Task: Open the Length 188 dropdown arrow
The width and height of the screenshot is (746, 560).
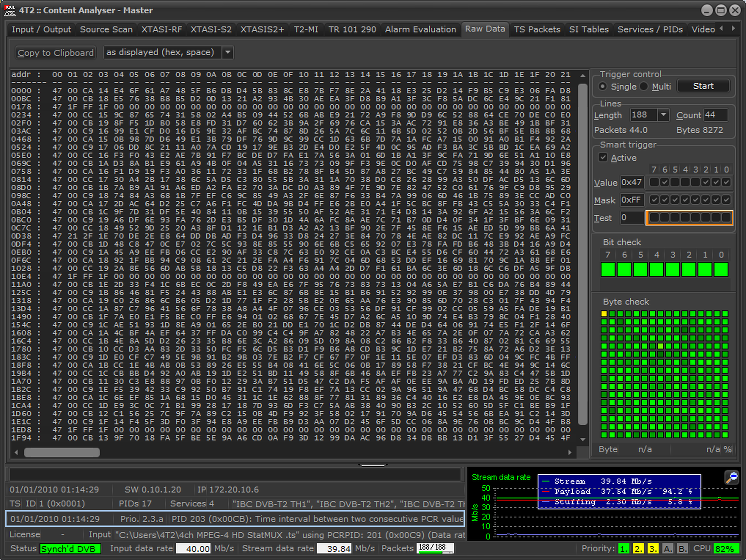Action: pos(664,115)
